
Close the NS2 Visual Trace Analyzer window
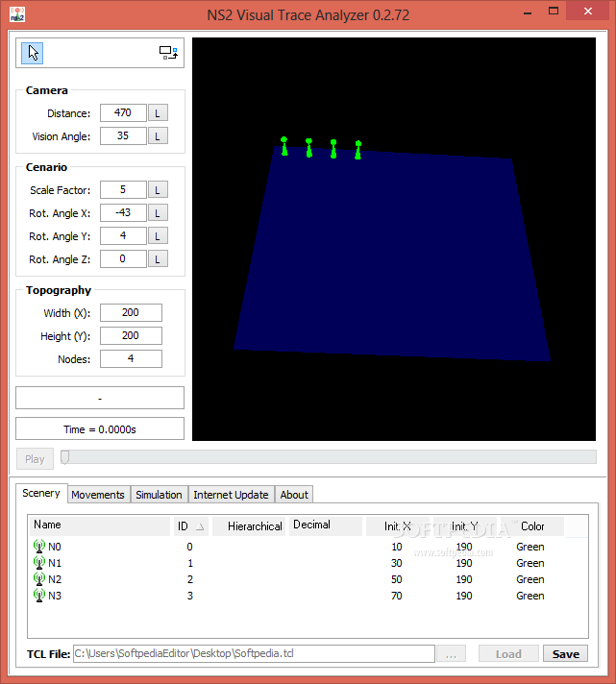[x=587, y=11]
